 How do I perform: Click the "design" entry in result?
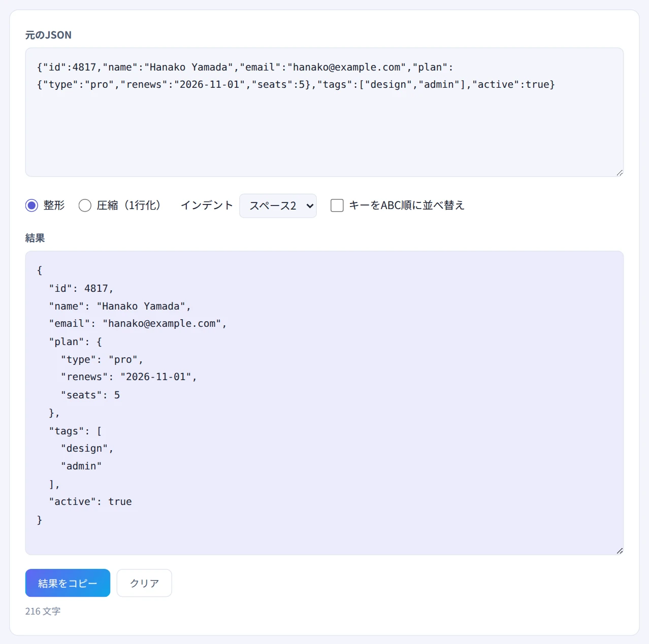coord(87,449)
